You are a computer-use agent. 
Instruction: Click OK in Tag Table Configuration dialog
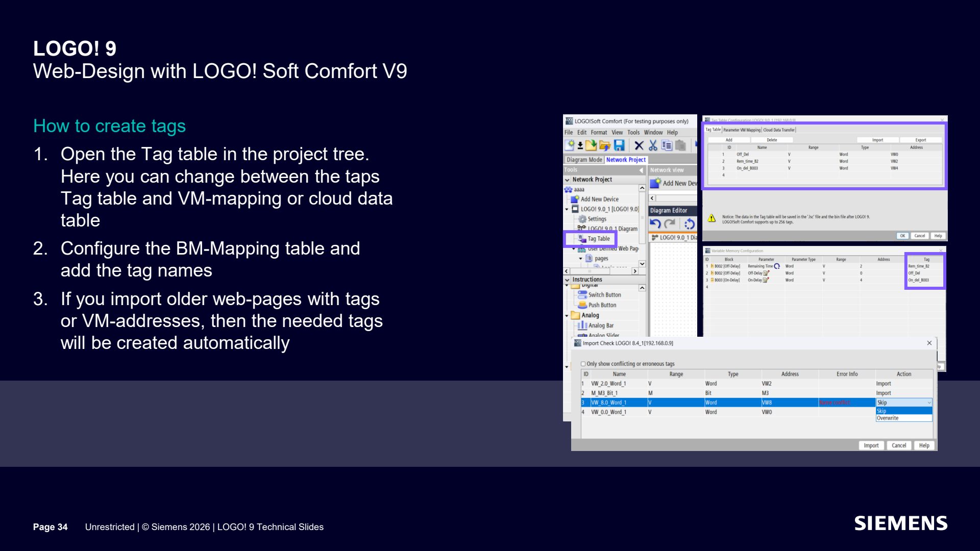coord(902,236)
